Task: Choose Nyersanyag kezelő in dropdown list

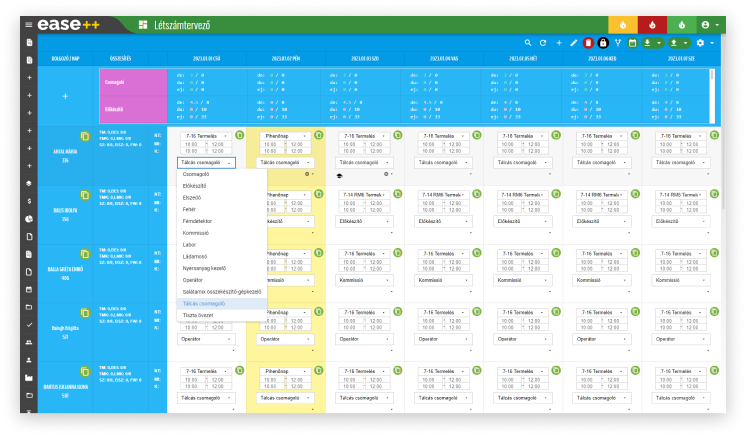Action: [x=222, y=268]
